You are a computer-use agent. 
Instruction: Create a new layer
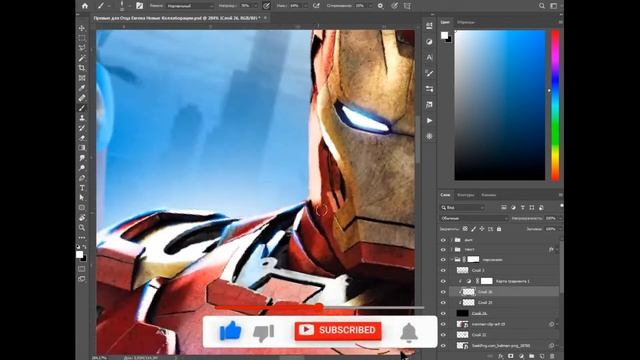(542, 356)
